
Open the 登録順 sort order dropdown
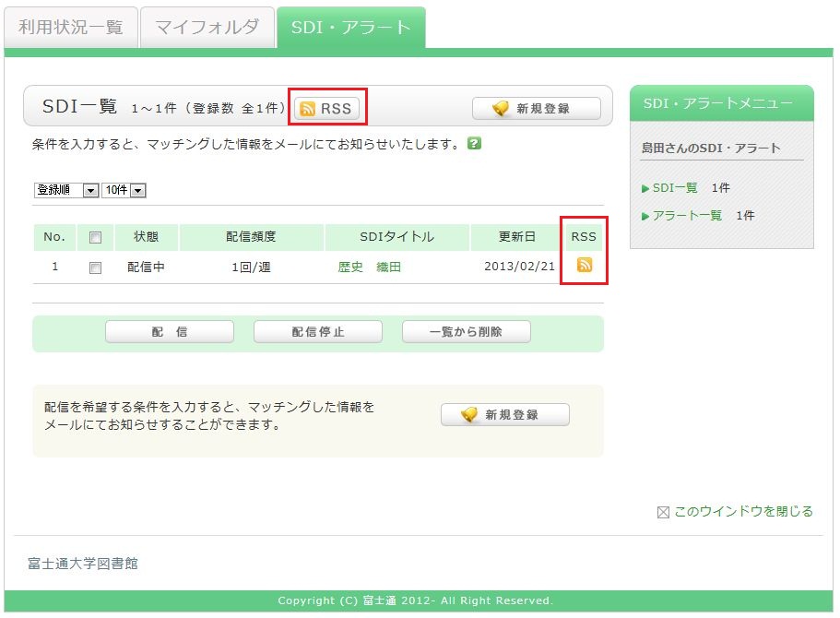point(66,190)
